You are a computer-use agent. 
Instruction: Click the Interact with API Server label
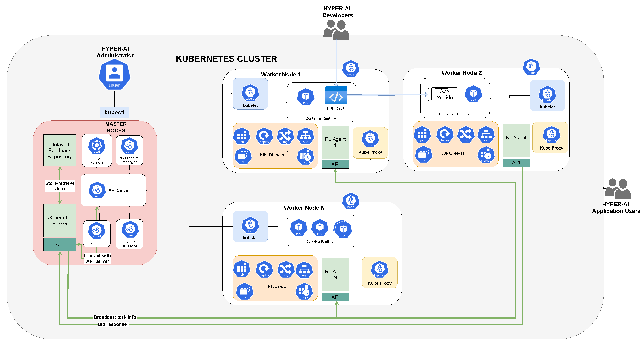[98, 258]
